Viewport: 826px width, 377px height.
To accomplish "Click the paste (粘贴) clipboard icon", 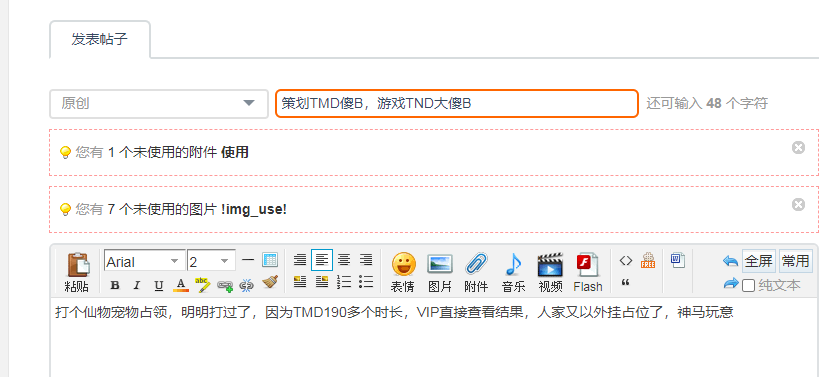I will tap(77, 272).
